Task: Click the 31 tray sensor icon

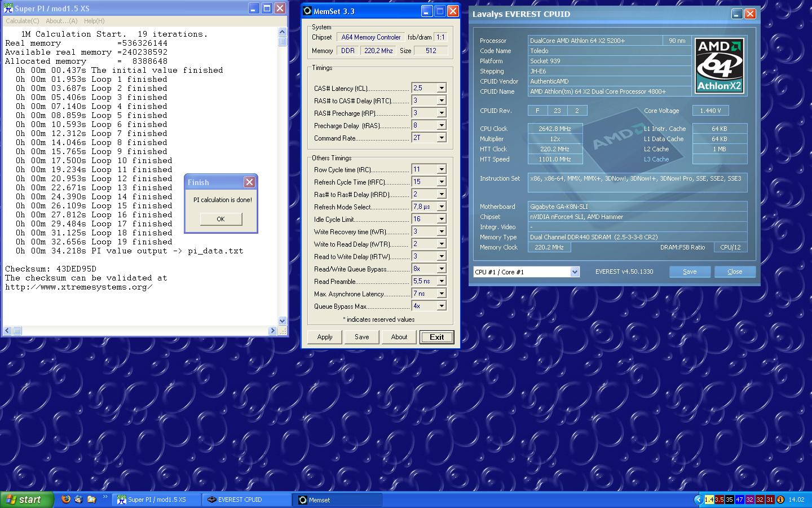Action: click(770, 500)
